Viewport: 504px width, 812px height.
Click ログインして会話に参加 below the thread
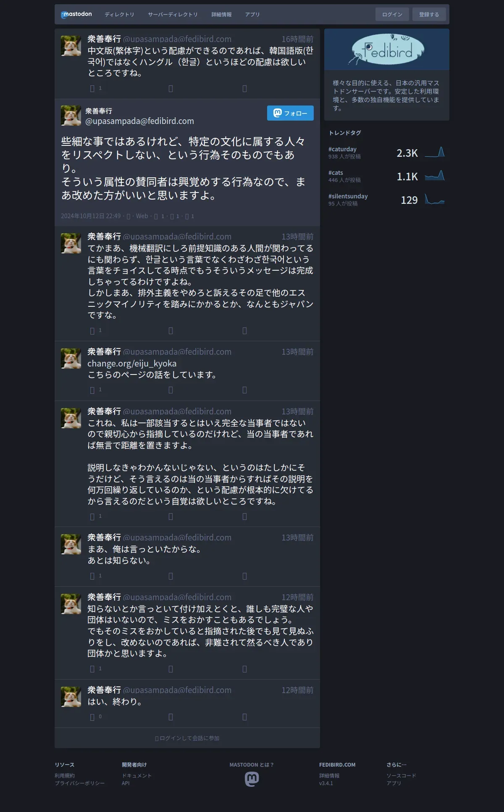[x=187, y=738]
